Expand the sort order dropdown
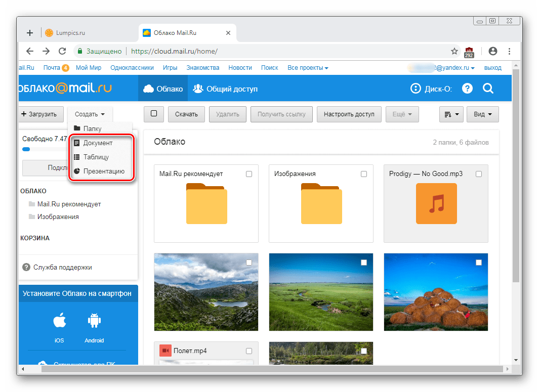The height and width of the screenshot is (392, 539). pyautogui.click(x=451, y=114)
